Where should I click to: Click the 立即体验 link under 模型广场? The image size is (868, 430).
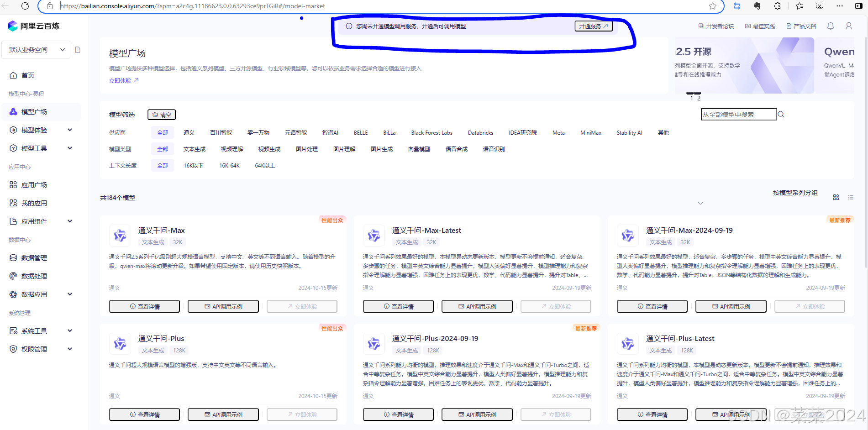click(x=124, y=80)
